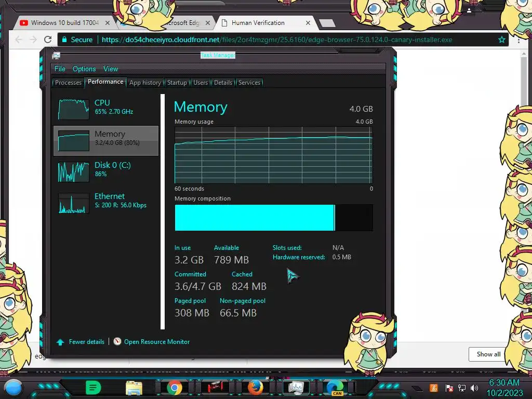The image size is (532, 399).
Task: Close the Human Verification tab
Action: 308,23
